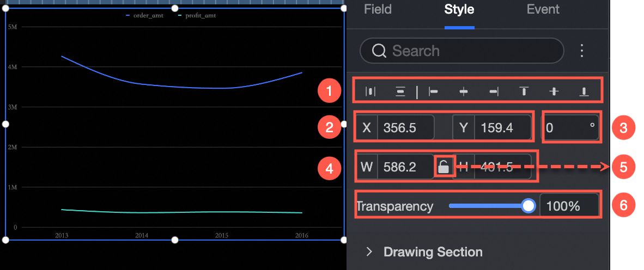Open the three-dot more options menu

point(581,51)
